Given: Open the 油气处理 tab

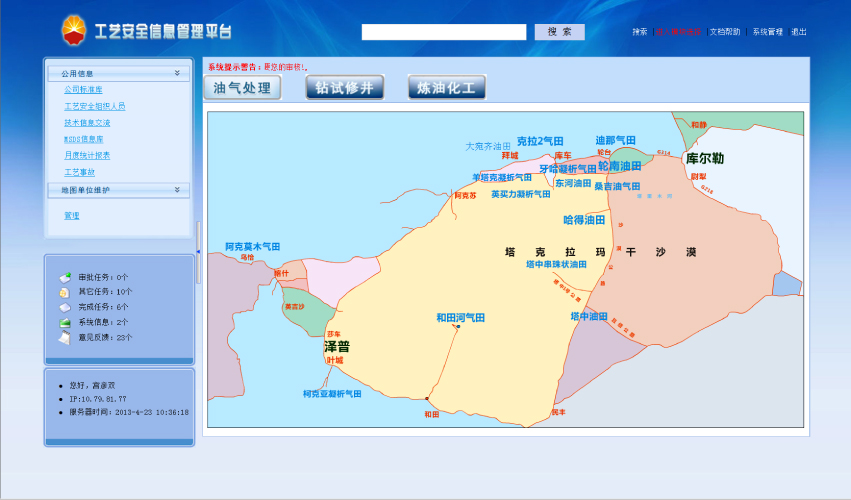Looking at the screenshot, I should tap(243, 88).
